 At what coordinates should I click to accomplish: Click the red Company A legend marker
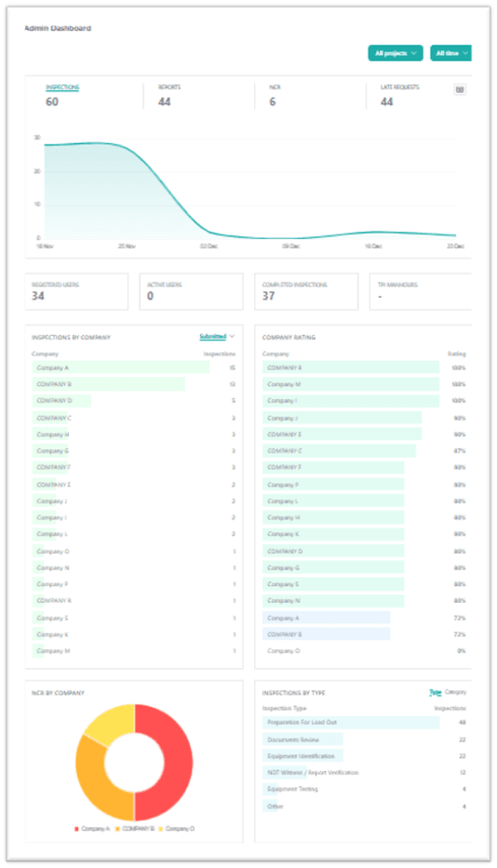pyautogui.click(x=76, y=829)
